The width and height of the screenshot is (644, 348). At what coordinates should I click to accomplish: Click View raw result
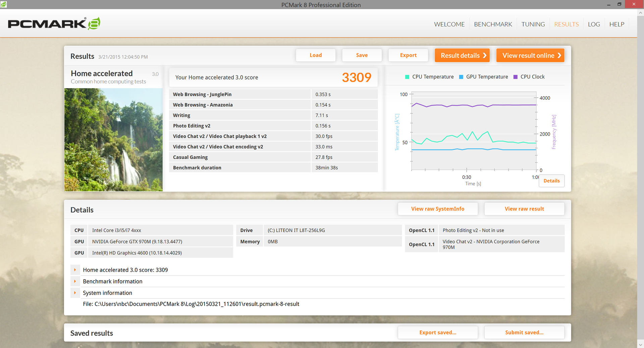(524, 209)
